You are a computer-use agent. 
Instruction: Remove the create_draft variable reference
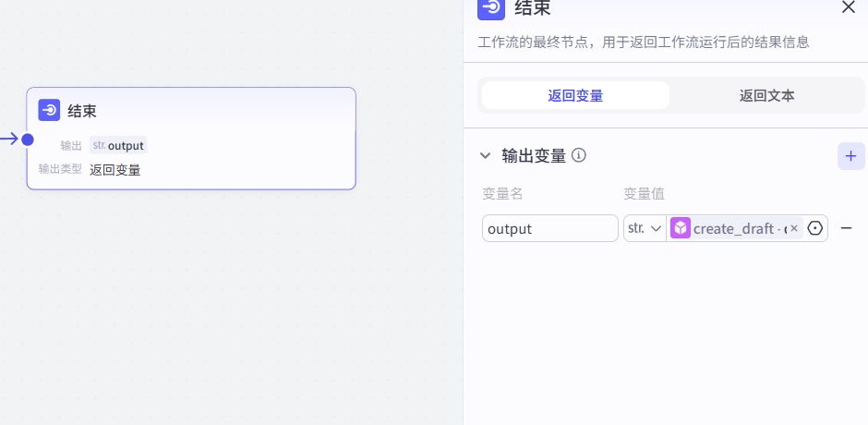pyautogui.click(x=793, y=228)
